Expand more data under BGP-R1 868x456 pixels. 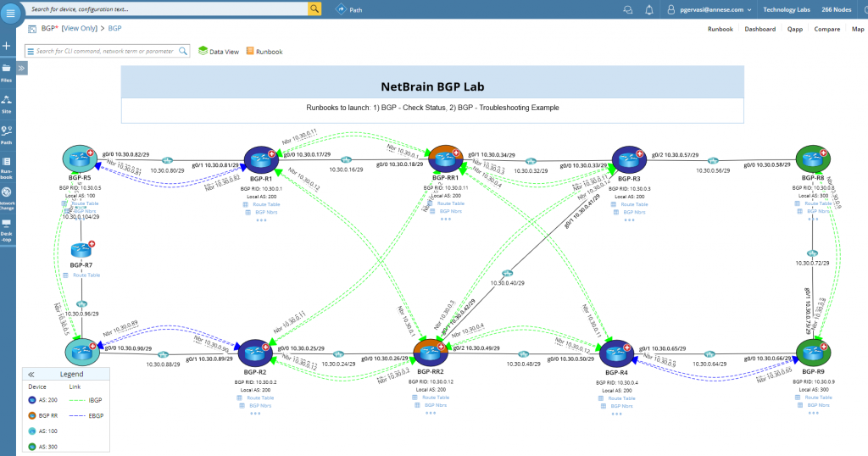261,220
